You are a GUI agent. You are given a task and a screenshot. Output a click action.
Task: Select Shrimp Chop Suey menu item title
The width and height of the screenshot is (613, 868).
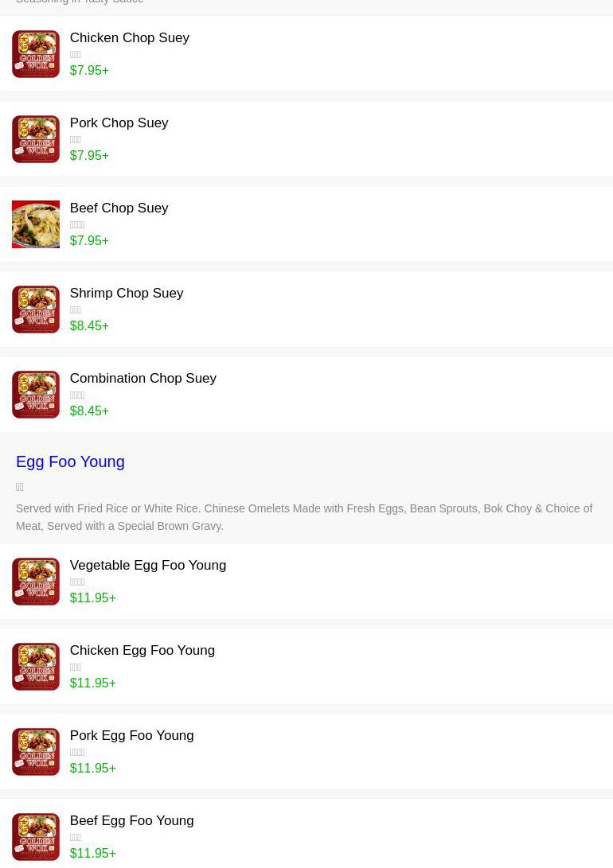pyautogui.click(x=127, y=294)
